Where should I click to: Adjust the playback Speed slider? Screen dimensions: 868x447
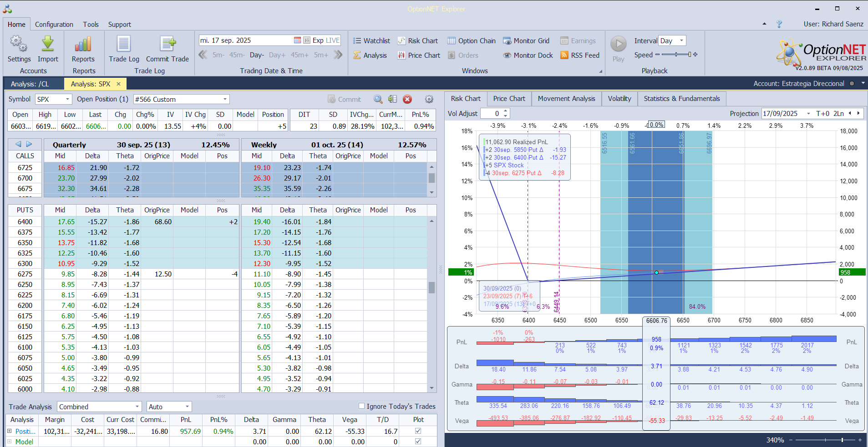coord(676,55)
